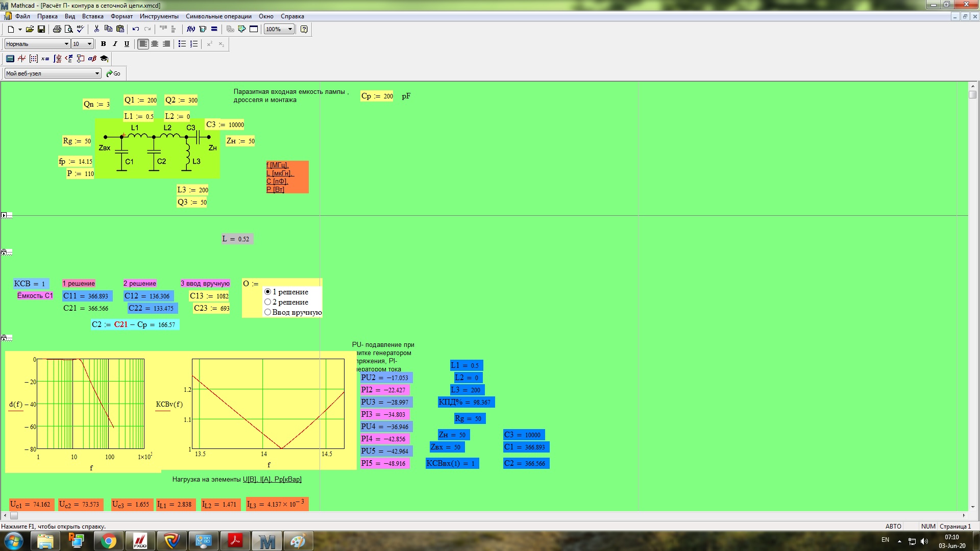Open the 100% zoom dropdown
The height and width of the screenshot is (551, 980).
point(290,29)
